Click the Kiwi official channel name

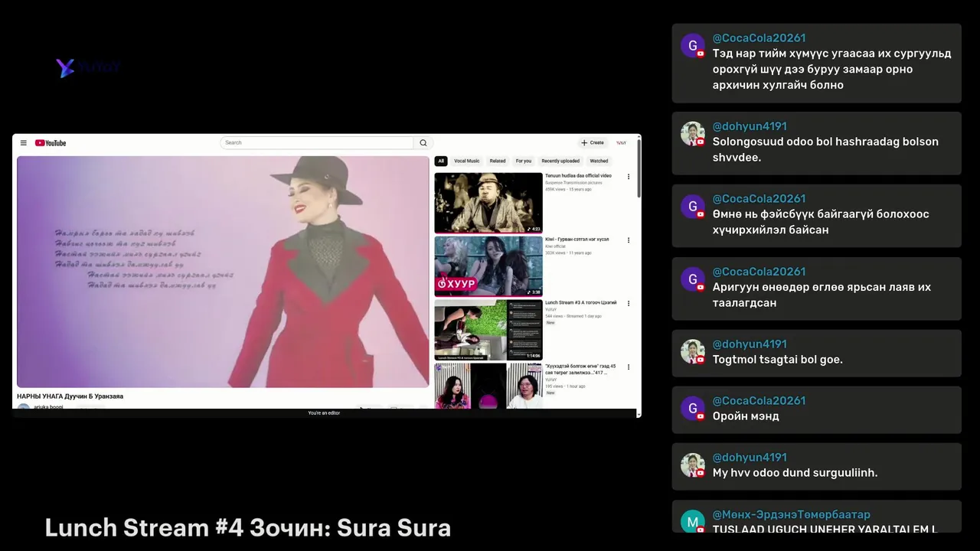pos(555,246)
